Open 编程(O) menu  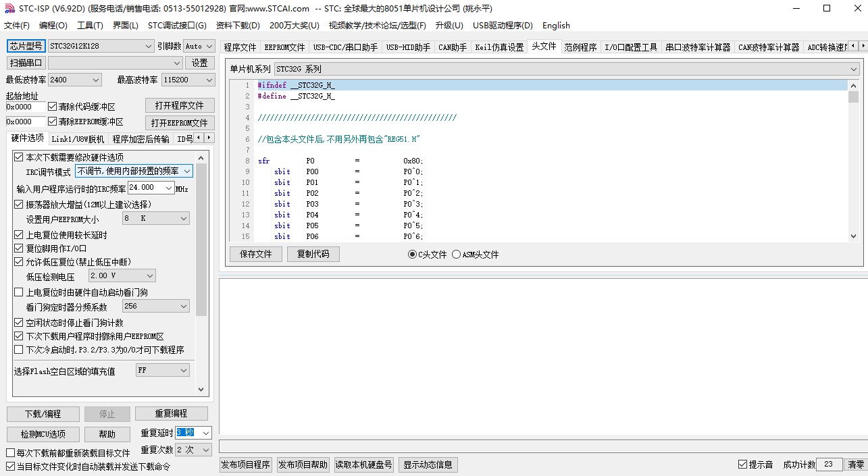pyautogui.click(x=53, y=26)
